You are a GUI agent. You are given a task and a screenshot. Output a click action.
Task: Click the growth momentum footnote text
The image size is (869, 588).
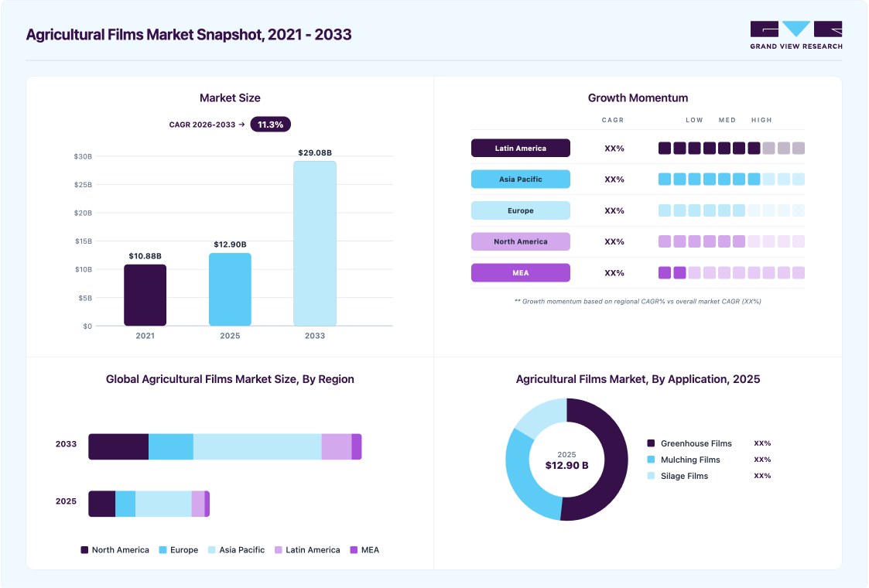pyautogui.click(x=638, y=302)
